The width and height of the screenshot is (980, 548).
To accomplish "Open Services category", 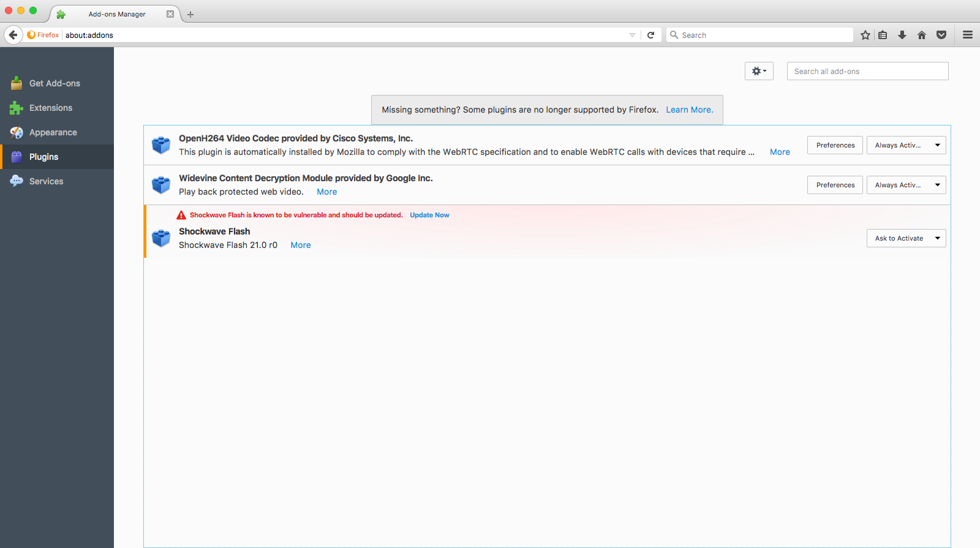I will pos(57,181).
